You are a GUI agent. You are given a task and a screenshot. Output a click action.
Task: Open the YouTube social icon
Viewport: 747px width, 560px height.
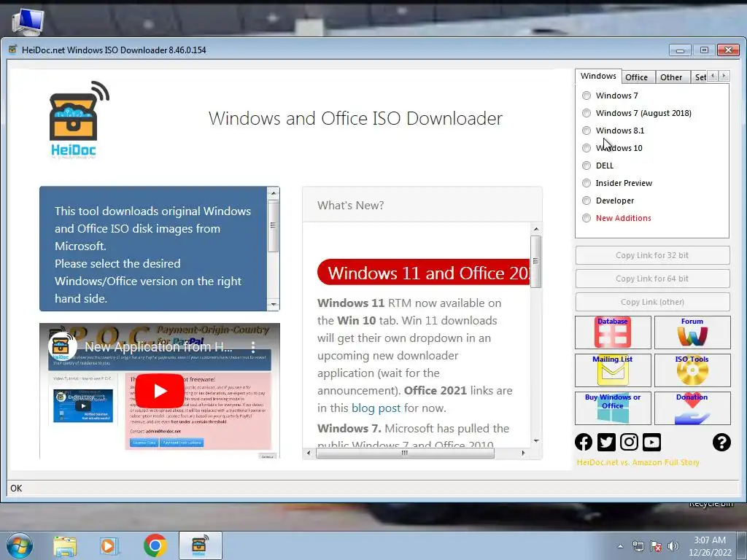pos(651,443)
